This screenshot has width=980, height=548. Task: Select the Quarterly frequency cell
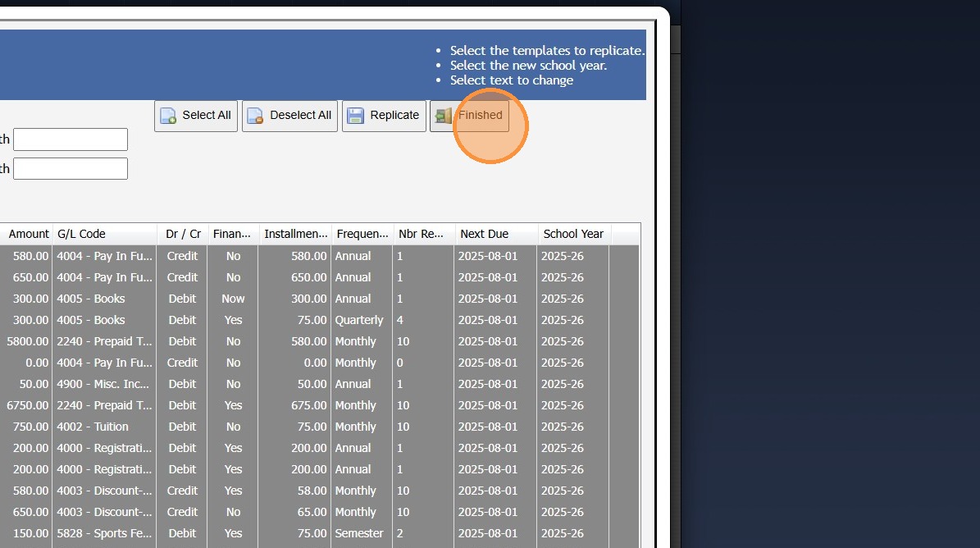tap(362, 320)
